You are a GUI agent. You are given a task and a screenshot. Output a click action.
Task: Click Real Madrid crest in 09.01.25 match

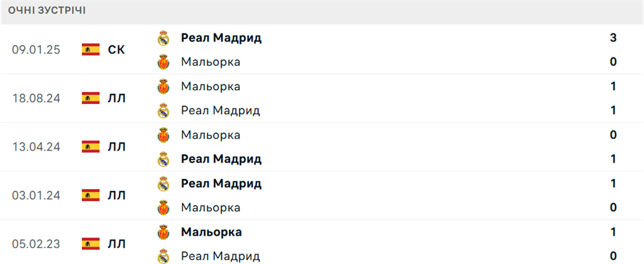click(x=164, y=38)
